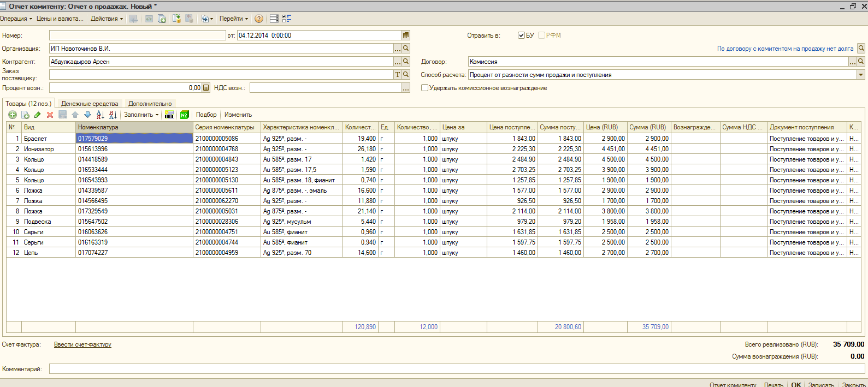
Task: Add a new row with green plus icon
Action: (x=12, y=115)
